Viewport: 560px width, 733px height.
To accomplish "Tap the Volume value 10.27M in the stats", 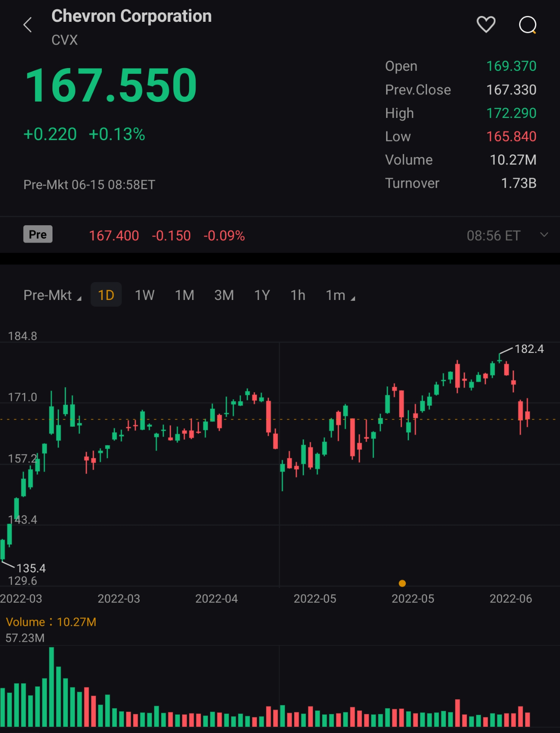I will 513,160.
